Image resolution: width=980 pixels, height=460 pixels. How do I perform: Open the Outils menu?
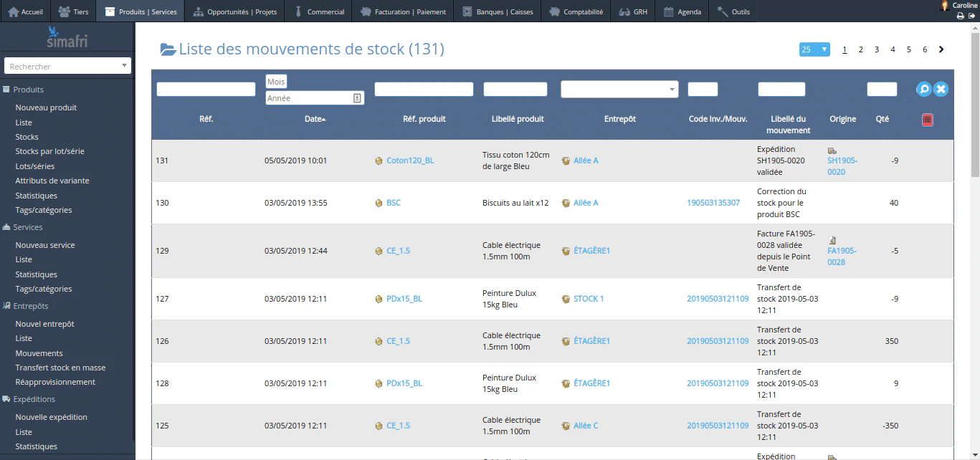733,11
